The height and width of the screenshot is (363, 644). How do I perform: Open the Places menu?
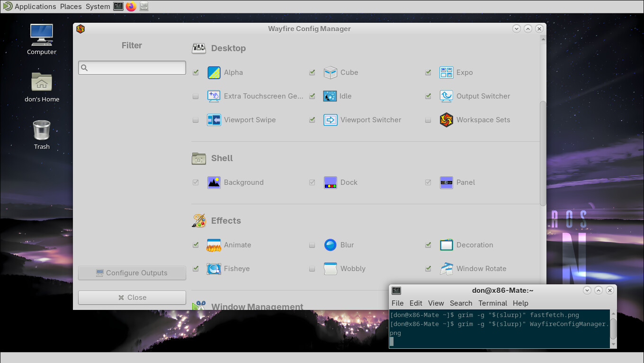[x=71, y=7]
